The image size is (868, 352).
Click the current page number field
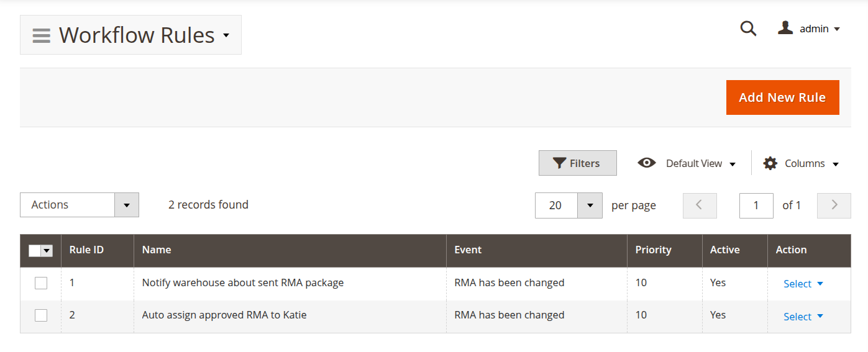tap(756, 205)
